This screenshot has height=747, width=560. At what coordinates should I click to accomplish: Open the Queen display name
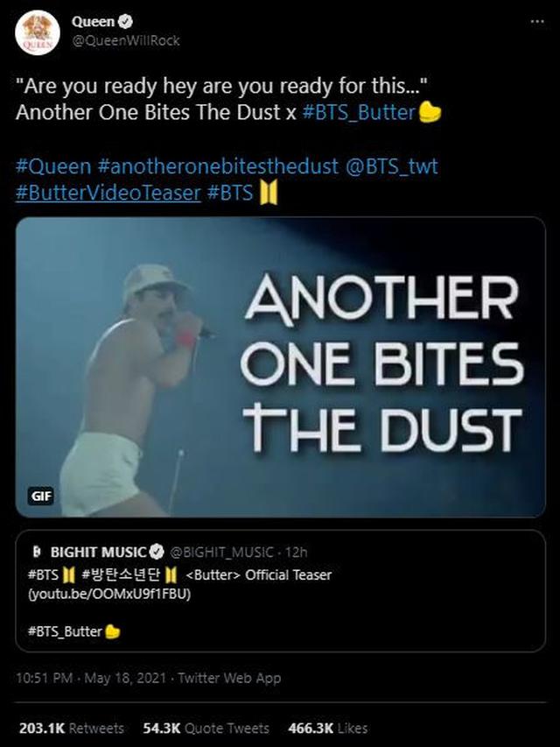(x=93, y=22)
